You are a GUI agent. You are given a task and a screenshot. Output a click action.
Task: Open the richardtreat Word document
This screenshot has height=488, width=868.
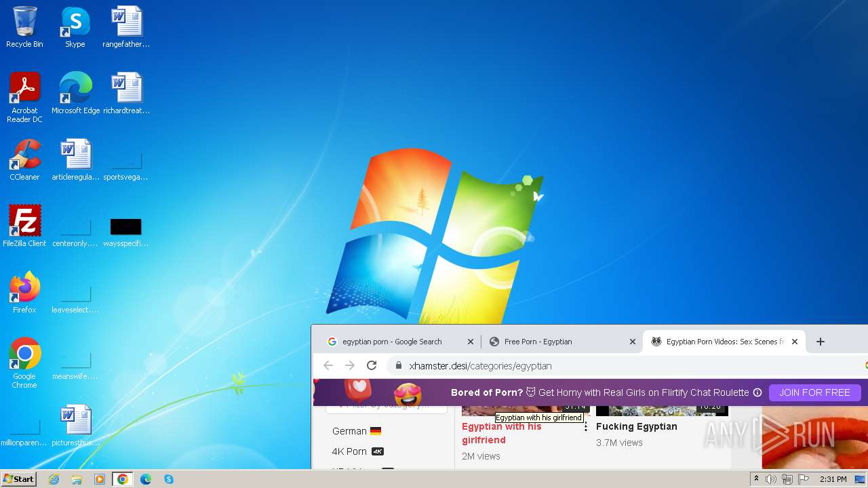pyautogui.click(x=126, y=94)
